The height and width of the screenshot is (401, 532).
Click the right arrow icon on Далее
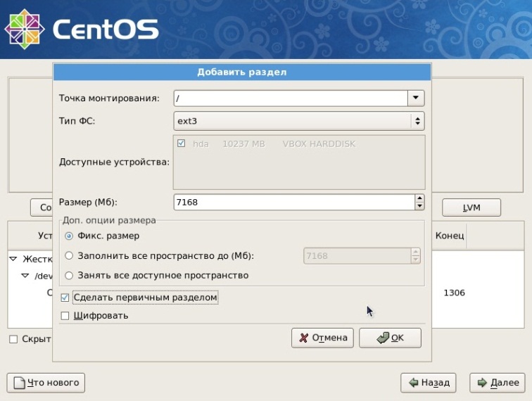[482, 383]
